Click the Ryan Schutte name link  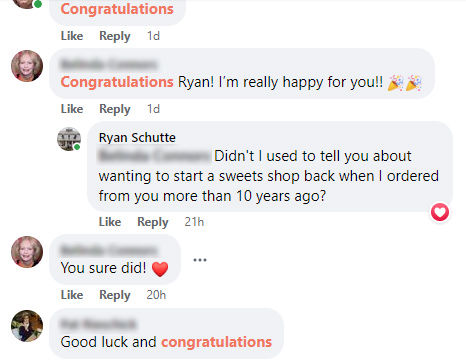pyautogui.click(x=137, y=137)
